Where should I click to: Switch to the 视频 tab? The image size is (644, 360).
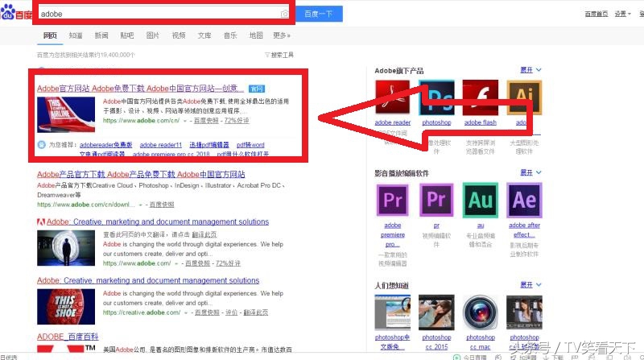tap(179, 35)
